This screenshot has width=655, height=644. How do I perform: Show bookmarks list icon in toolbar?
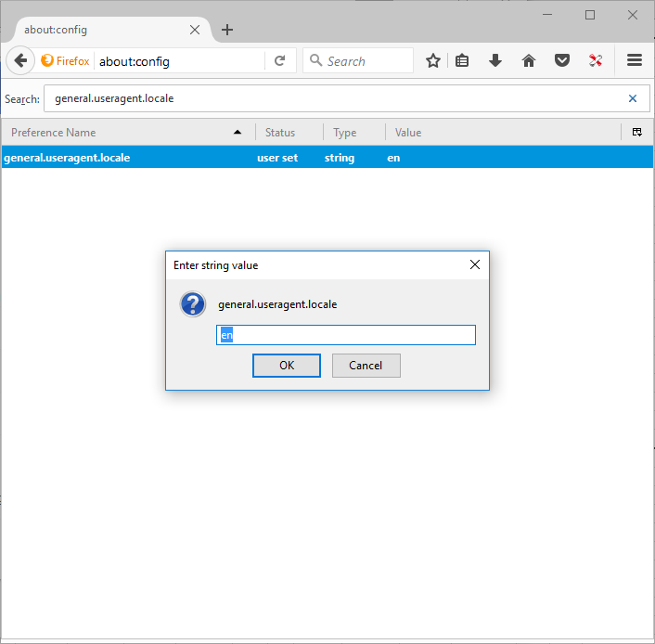click(x=462, y=61)
